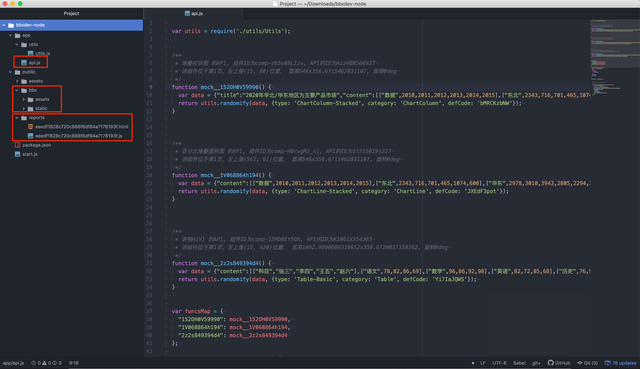Click the package.json file icon

18,145
